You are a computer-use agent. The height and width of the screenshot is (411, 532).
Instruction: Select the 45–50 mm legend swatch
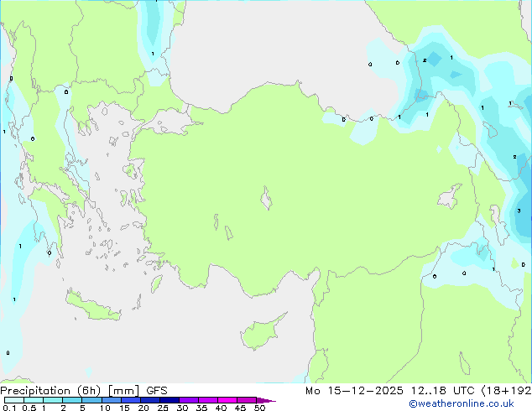click(247, 400)
